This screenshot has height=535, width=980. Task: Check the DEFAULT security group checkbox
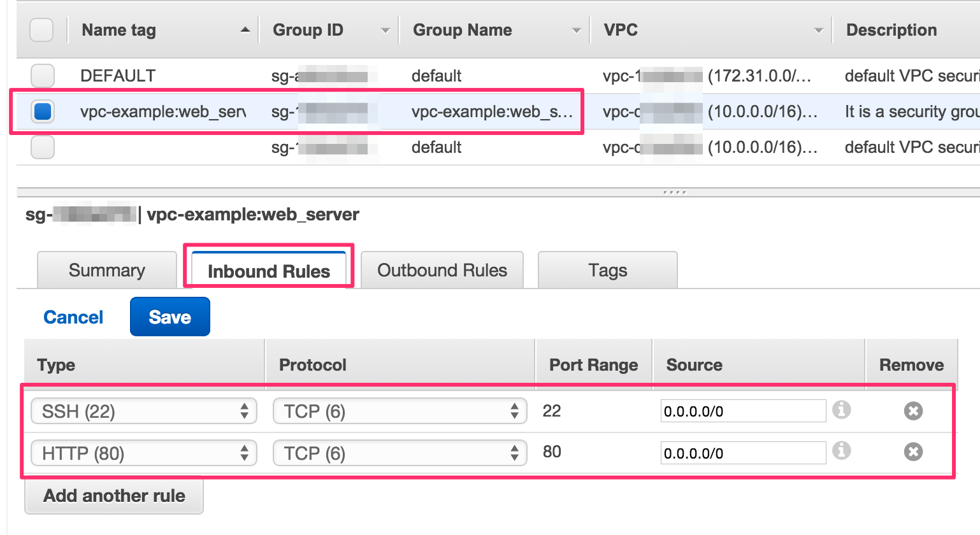click(x=43, y=76)
